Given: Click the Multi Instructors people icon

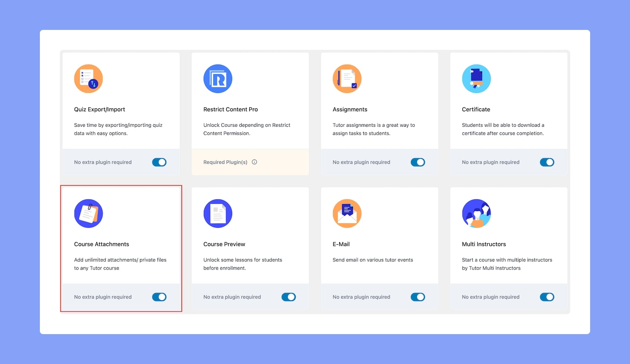Looking at the screenshot, I should (476, 213).
